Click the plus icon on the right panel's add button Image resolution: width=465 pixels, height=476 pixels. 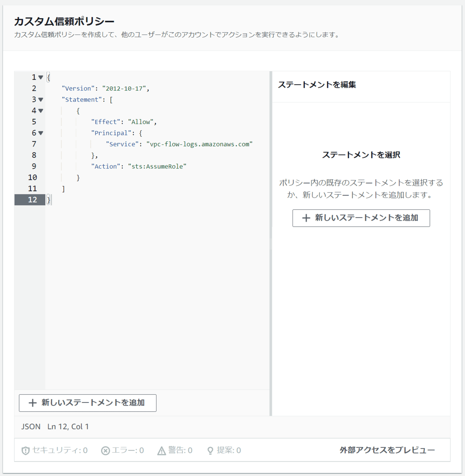(306, 218)
